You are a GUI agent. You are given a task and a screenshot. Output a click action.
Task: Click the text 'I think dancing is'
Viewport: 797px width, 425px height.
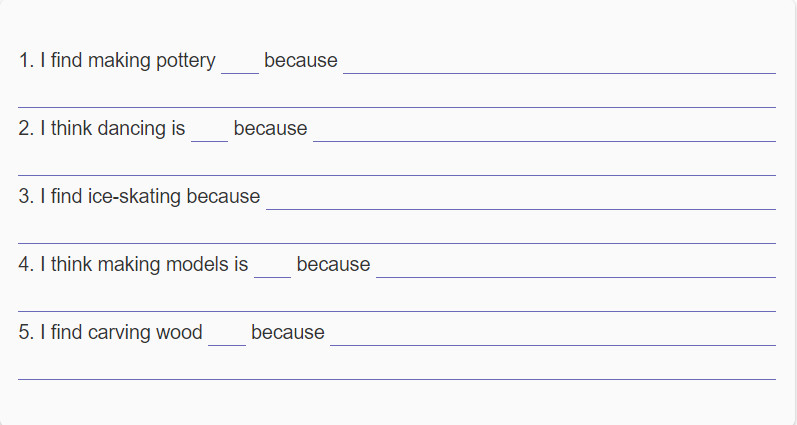(x=113, y=129)
